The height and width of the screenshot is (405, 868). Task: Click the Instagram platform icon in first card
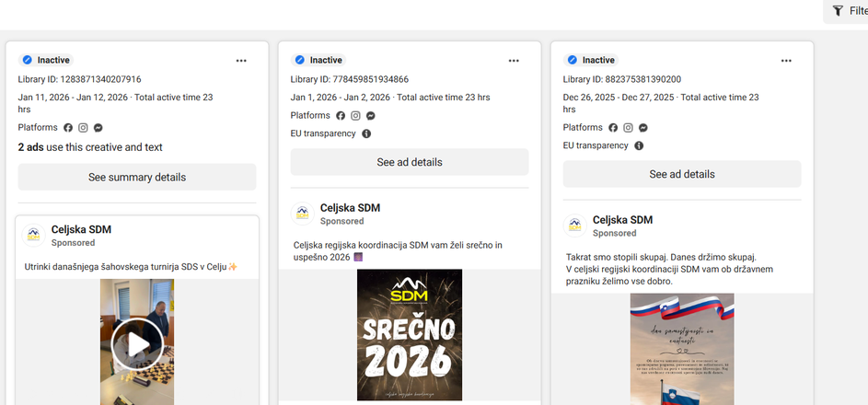(83, 128)
